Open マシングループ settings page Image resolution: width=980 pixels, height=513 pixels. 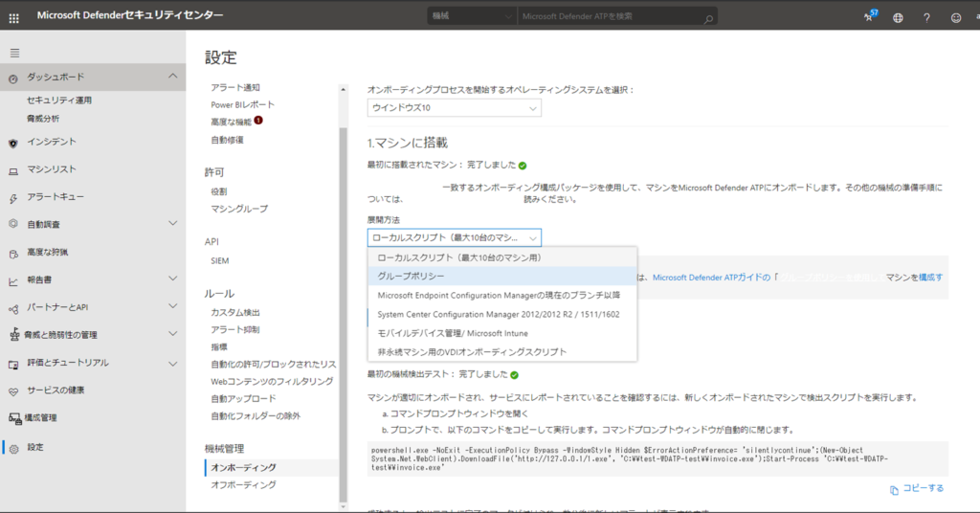[x=238, y=209]
